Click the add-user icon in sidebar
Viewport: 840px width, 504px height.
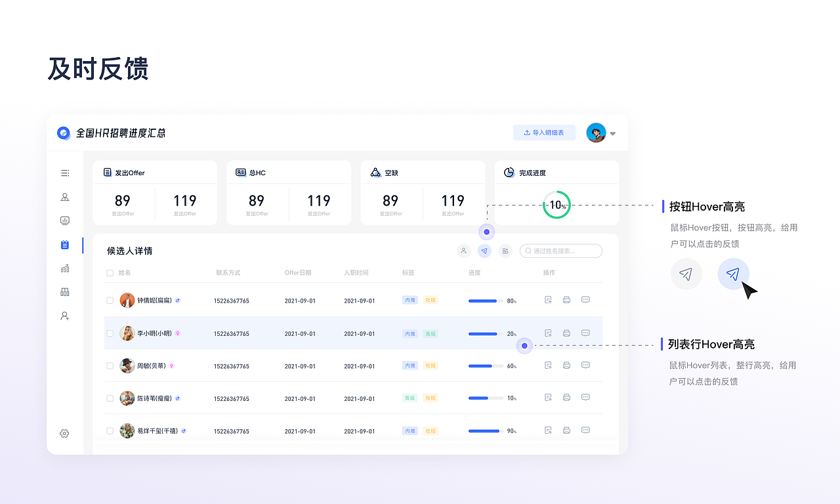click(x=65, y=316)
